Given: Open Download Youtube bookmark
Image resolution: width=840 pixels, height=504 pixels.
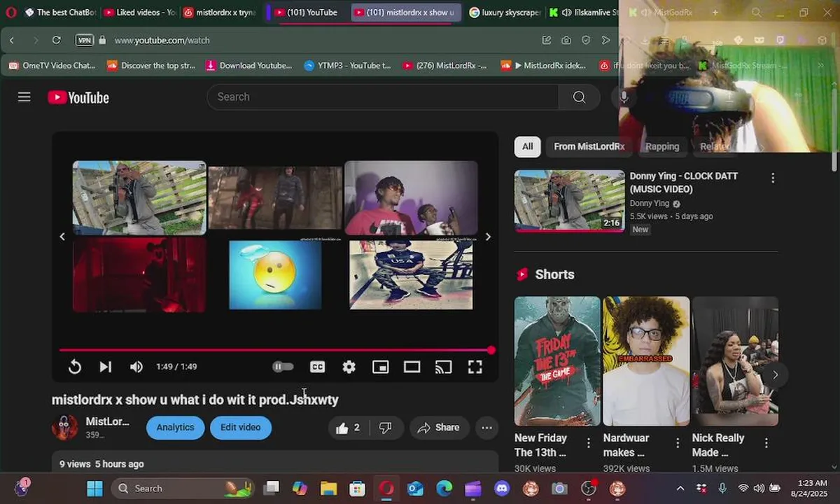Looking at the screenshot, I should (x=249, y=66).
